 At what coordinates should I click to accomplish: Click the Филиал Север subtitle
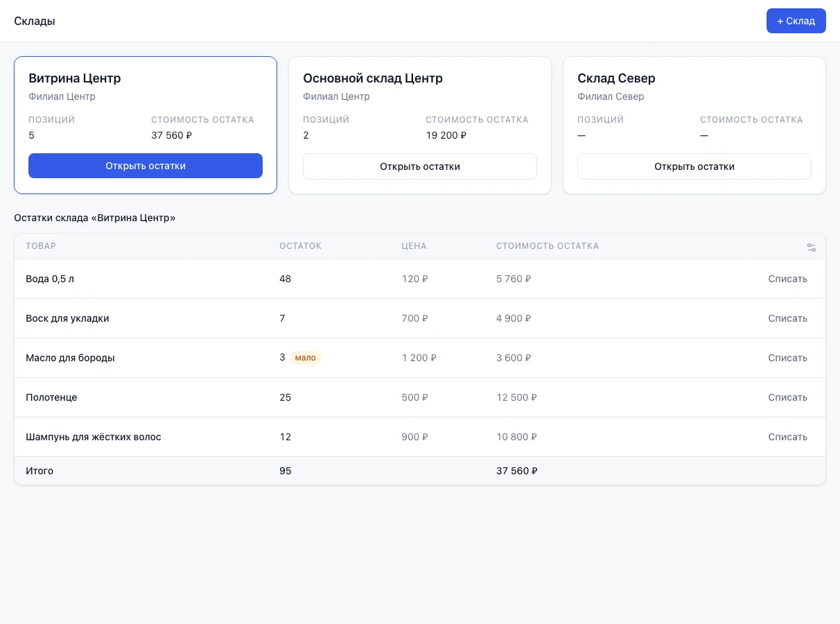[x=611, y=96]
